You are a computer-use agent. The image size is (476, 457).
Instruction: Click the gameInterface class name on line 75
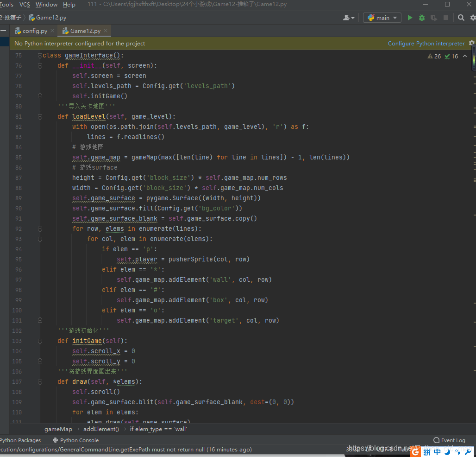88,55
